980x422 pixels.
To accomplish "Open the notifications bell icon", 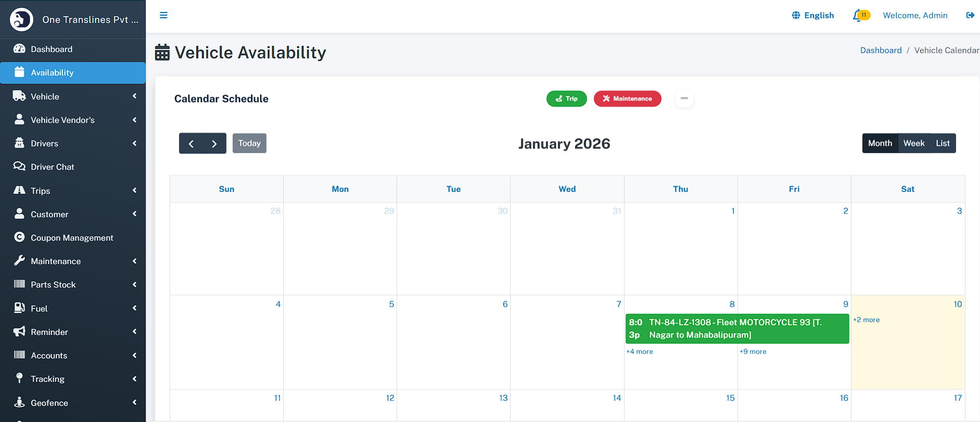I will 857,16.
